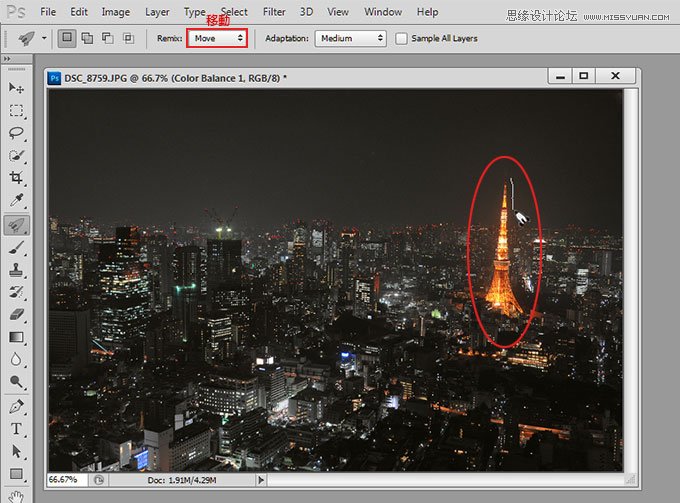Image resolution: width=680 pixels, height=503 pixels.
Task: Click the Window menu
Action: click(383, 12)
